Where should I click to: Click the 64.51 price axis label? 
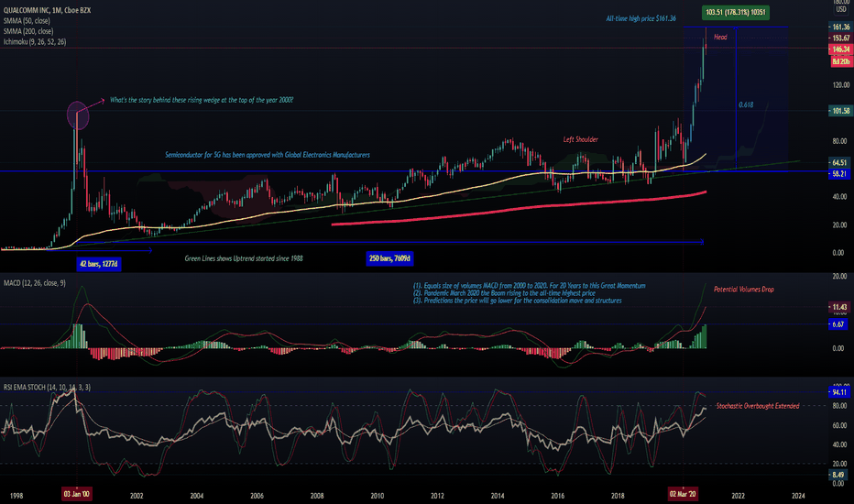coord(840,163)
